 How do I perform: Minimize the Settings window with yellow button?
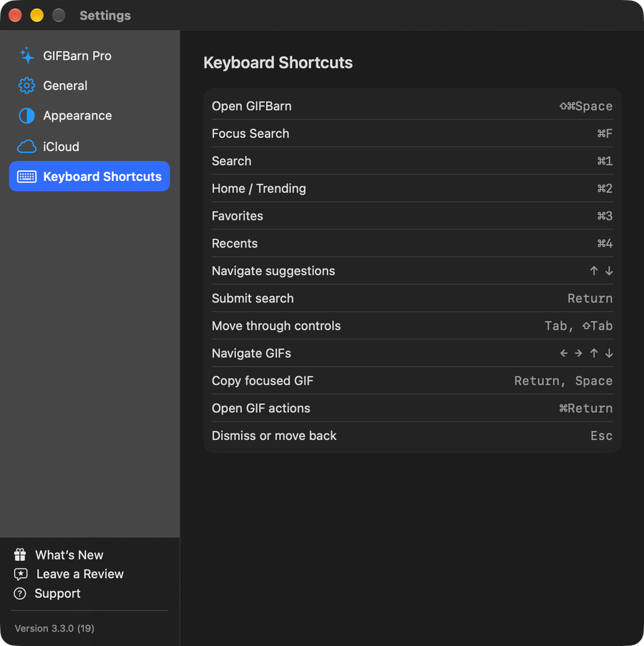[x=37, y=15]
